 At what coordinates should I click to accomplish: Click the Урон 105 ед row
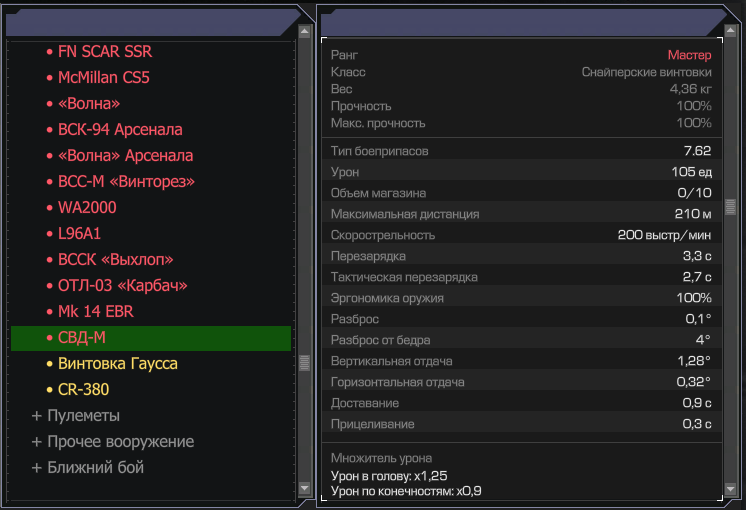click(521, 172)
